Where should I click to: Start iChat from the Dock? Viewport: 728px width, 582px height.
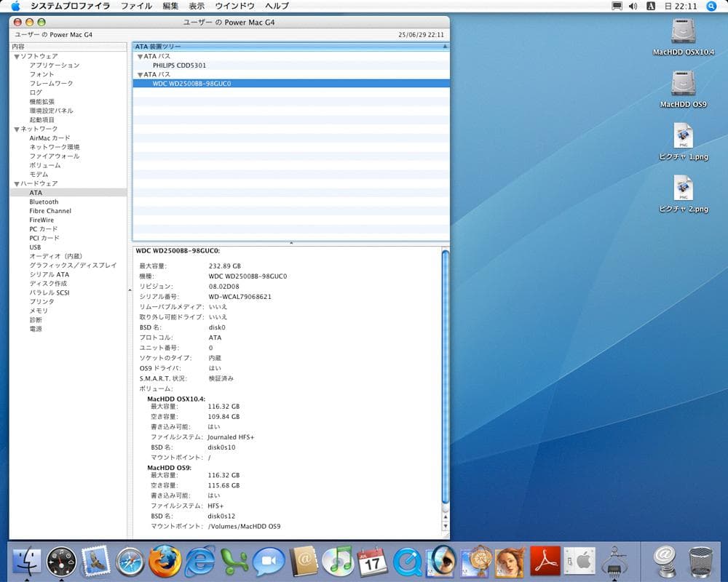(x=268, y=560)
